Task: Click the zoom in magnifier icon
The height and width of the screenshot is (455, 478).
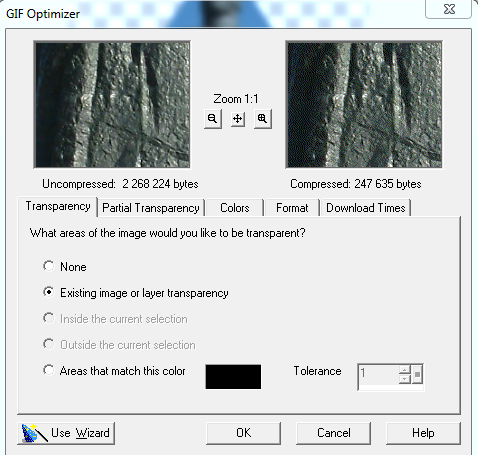Action: (x=263, y=119)
